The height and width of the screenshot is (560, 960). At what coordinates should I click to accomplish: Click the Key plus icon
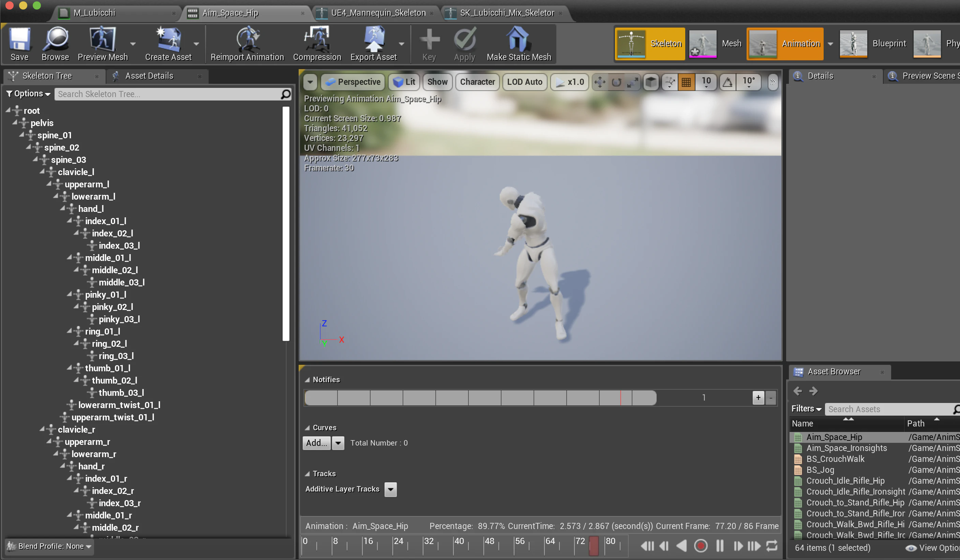pos(429,39)
